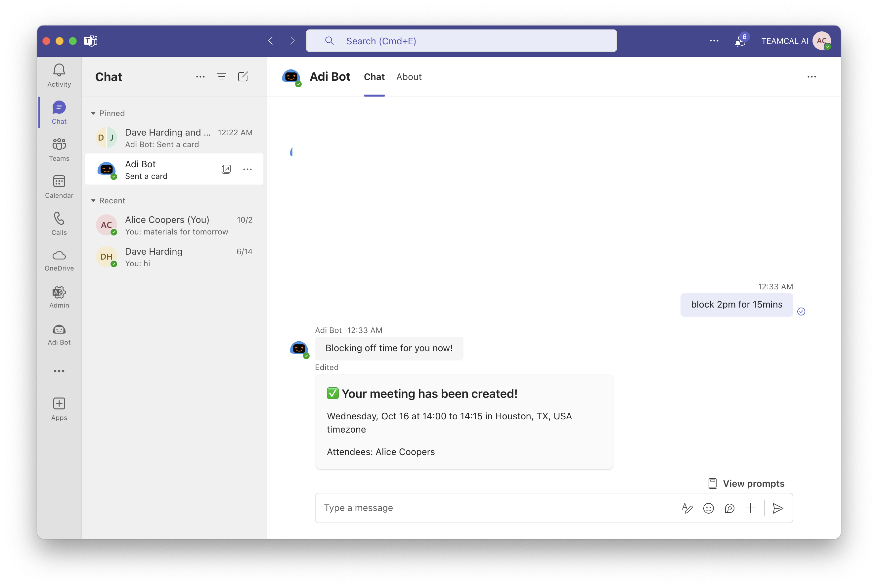The height and width of the screenshot is (588, 878).
Task: Open more apps ellipsis in sidebar
Action: coord(59,371)
